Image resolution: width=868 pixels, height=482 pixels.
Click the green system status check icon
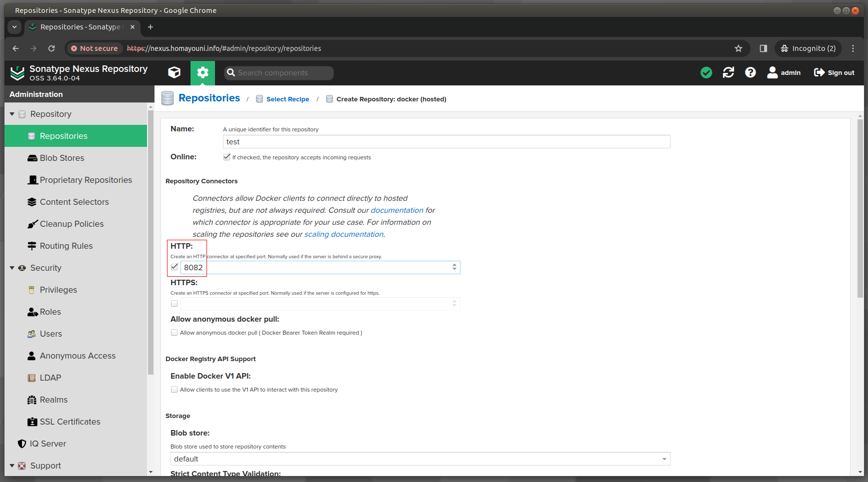tap(706, 73)
